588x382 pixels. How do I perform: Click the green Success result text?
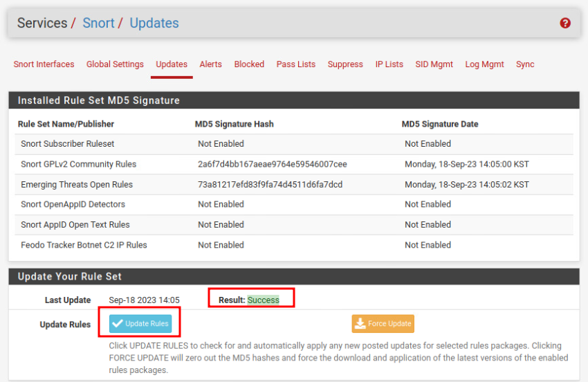click(x=264, y=300)
